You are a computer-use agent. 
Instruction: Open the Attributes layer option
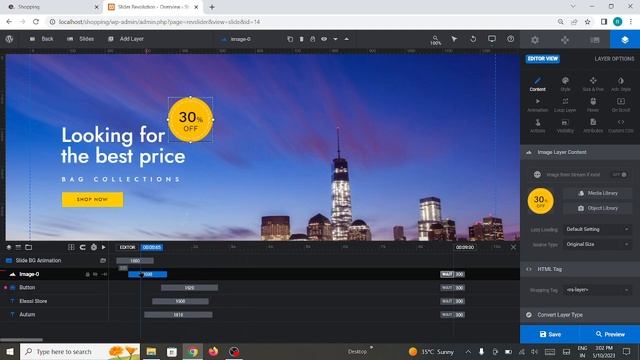pos(593,126)
